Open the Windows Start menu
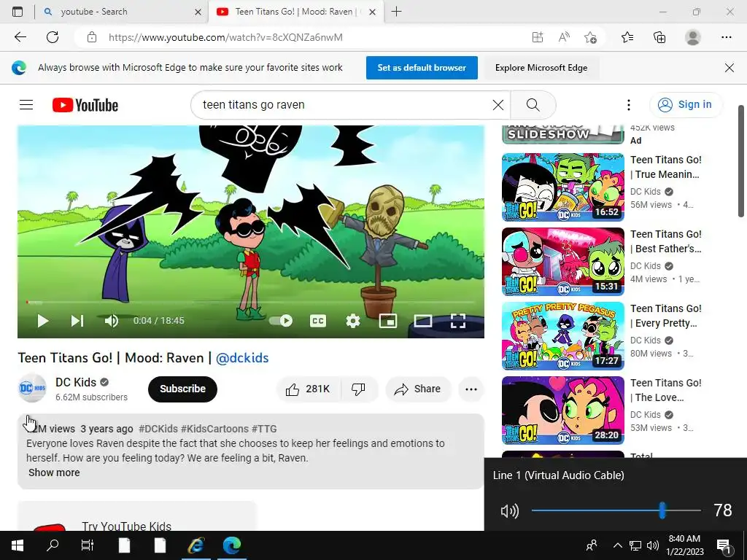This screenshot has height=560, width=747. click(18, 545)
